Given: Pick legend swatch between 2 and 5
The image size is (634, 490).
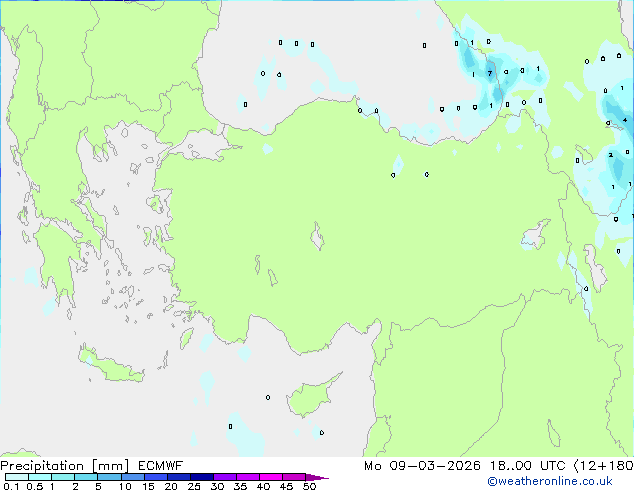Looking at the screenshot, I should click(x=86, y=477).
